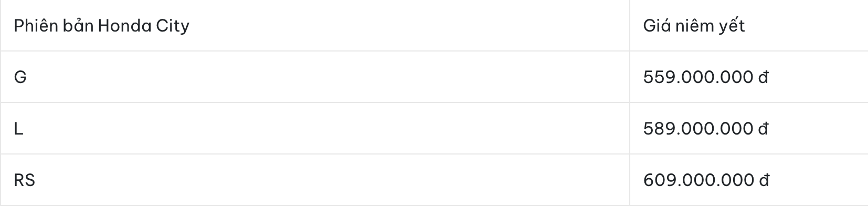Select the G version cell

pos(315,77)
